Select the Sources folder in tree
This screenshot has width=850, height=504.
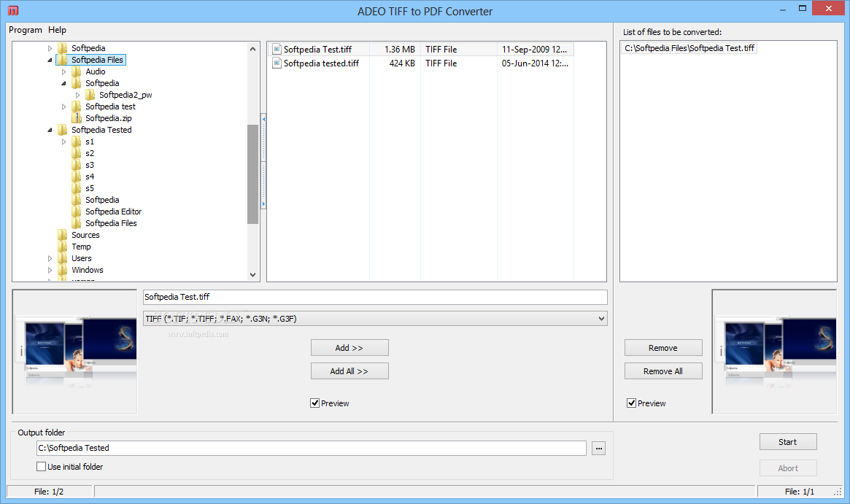[x=85, y=235]
